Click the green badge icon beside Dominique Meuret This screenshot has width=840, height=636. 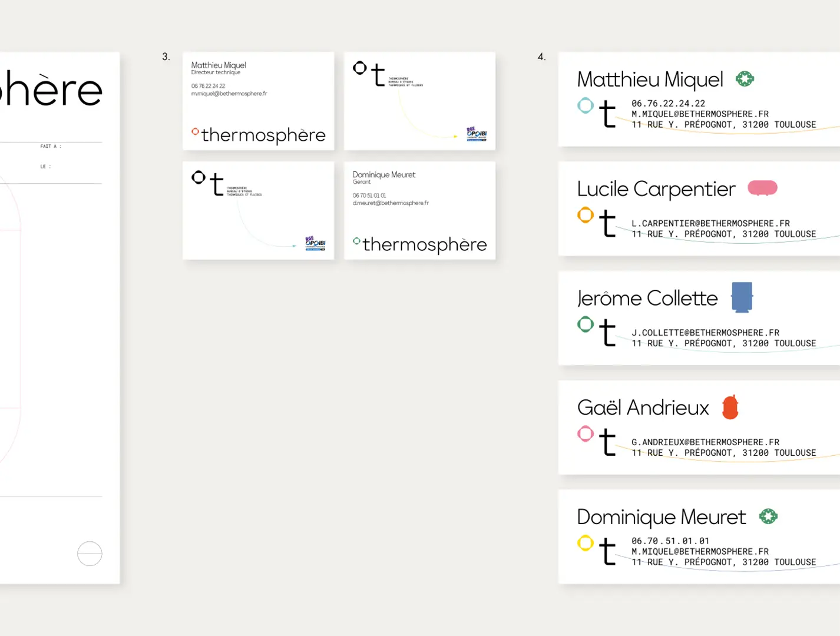(768, 516)
